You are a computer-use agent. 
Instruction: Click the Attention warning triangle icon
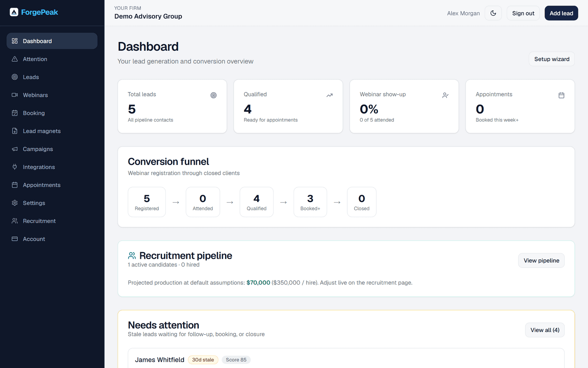click(x=15, y=59)
